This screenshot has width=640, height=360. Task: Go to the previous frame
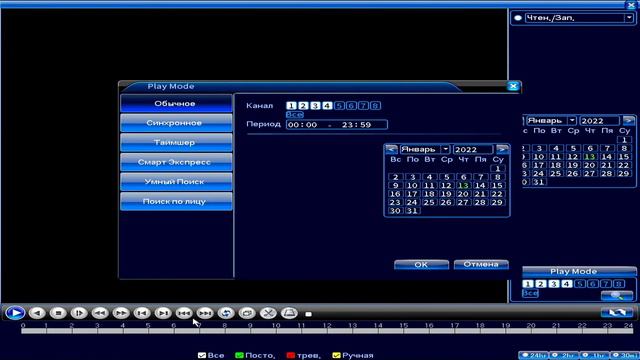tap(142, 313)
